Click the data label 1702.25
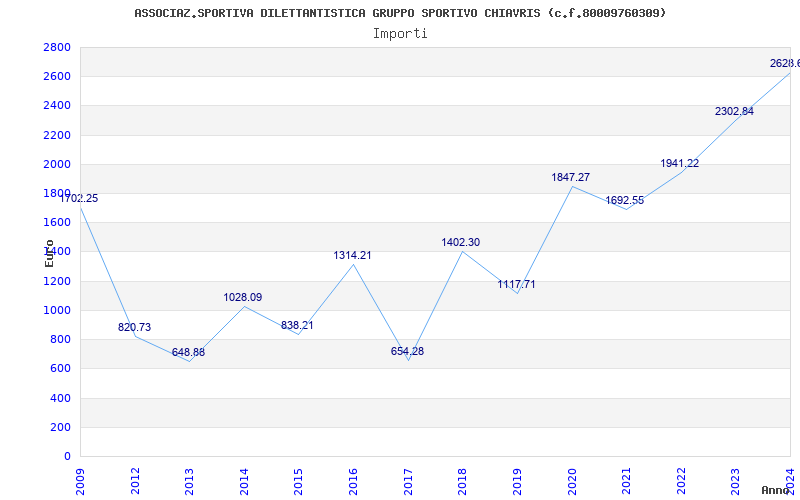This screenshot has width=800, height=500. pos(79,198)
